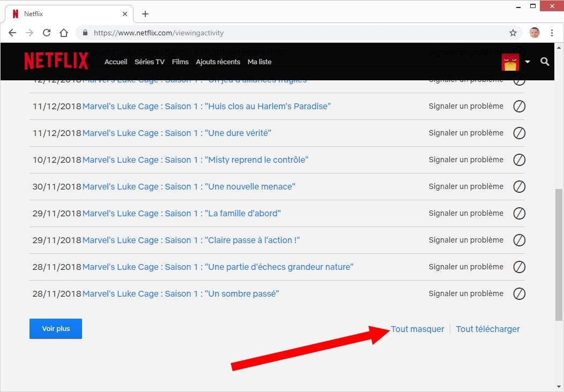This screenshot has width=564, height=392.
Task: Bookmark this page with the star icon
Action: coord(513,33)
